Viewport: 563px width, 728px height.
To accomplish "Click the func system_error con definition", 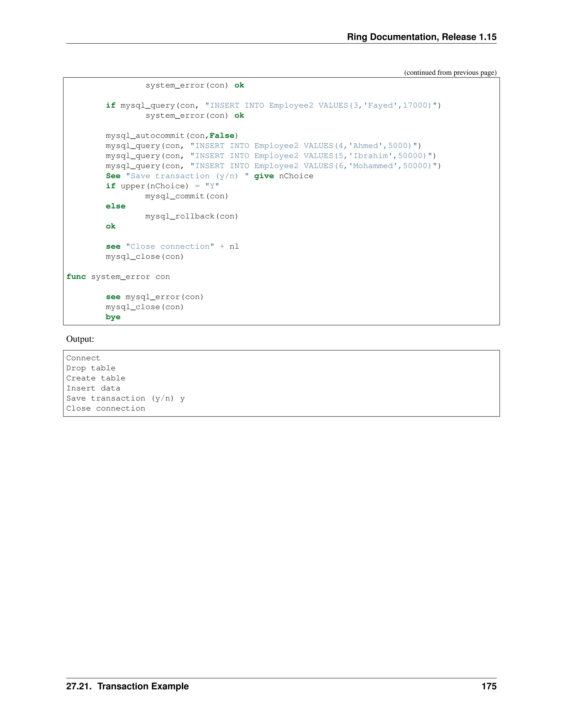I will point(118,277).
